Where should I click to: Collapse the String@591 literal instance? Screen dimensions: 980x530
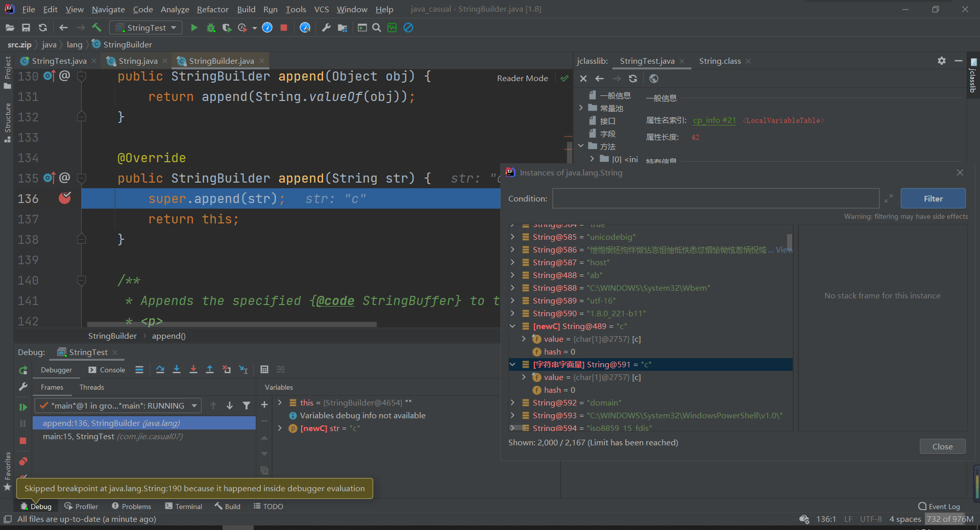(x=512, y=364)
